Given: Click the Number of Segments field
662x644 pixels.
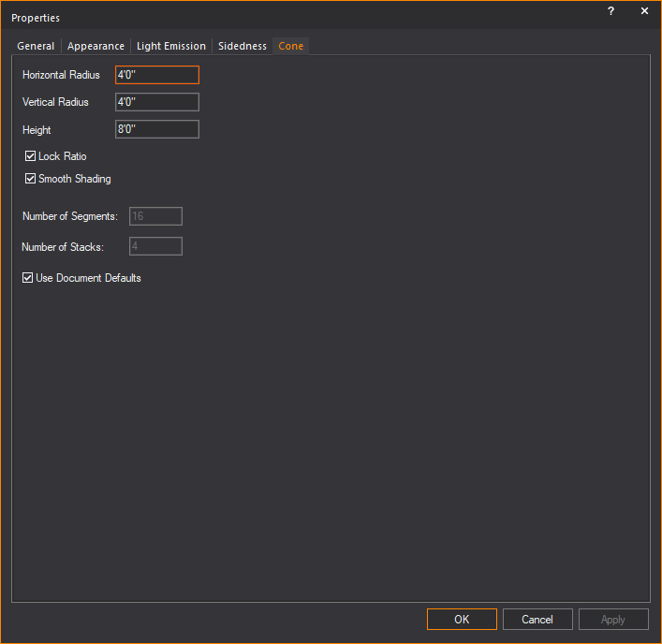Looking at the screenshot, I should tap(155, 216).
